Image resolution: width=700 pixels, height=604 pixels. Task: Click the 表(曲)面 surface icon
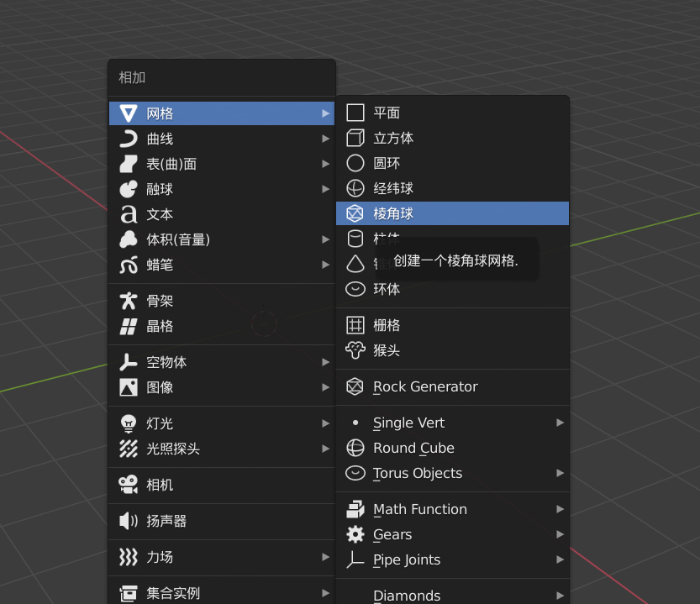(x=128, y=164)
